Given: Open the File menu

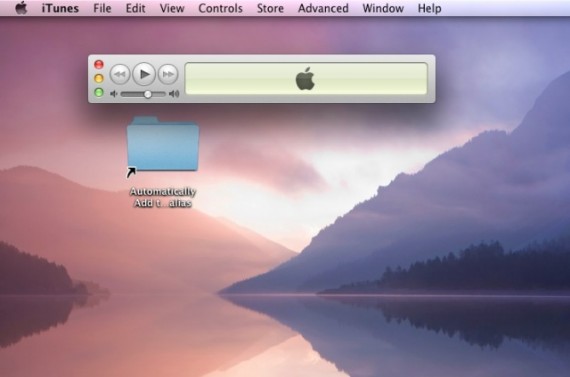Looking at the screenshot, I should click(x=102, y=8).
